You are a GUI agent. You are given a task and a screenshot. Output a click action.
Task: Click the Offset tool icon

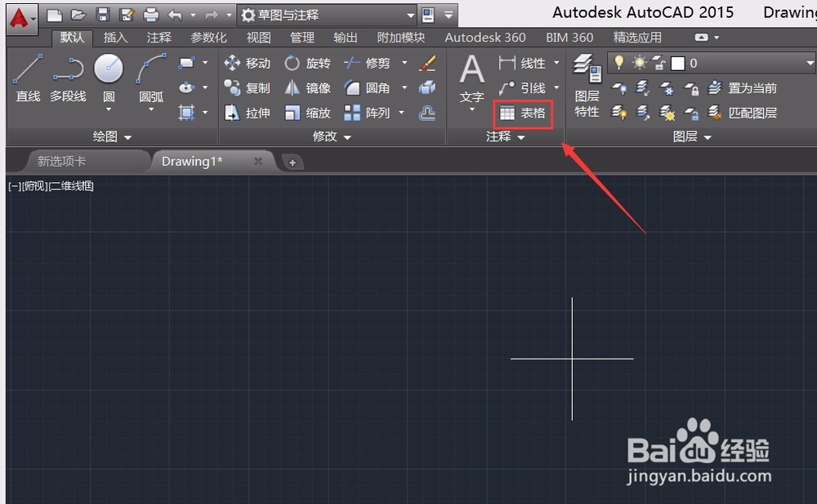(x=427, y=113)
